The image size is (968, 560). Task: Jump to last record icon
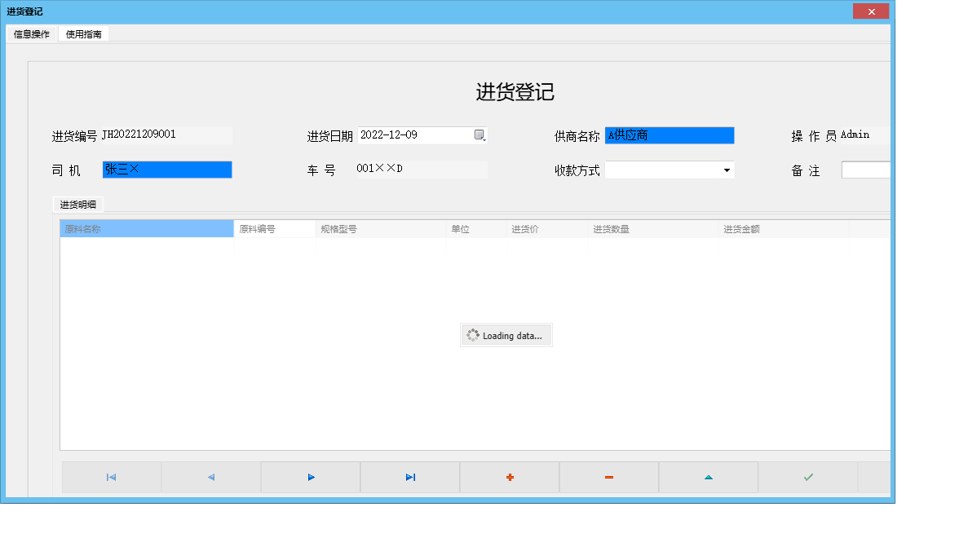[x=409, y=477]
